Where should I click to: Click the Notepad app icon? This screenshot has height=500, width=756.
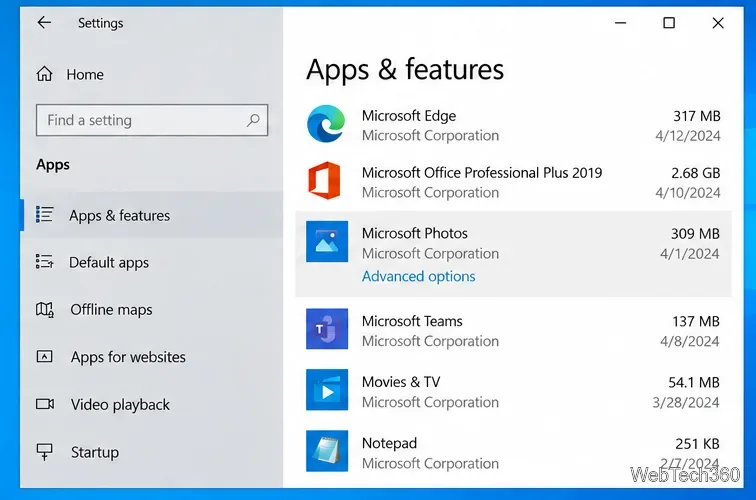(327, 451)
